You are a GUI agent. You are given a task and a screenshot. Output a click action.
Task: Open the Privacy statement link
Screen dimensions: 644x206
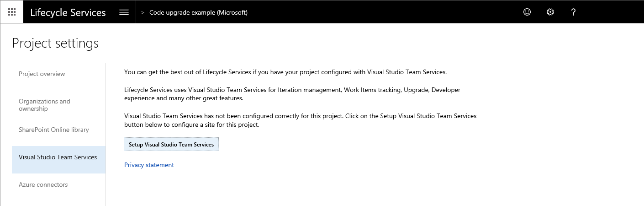point(149,165)
